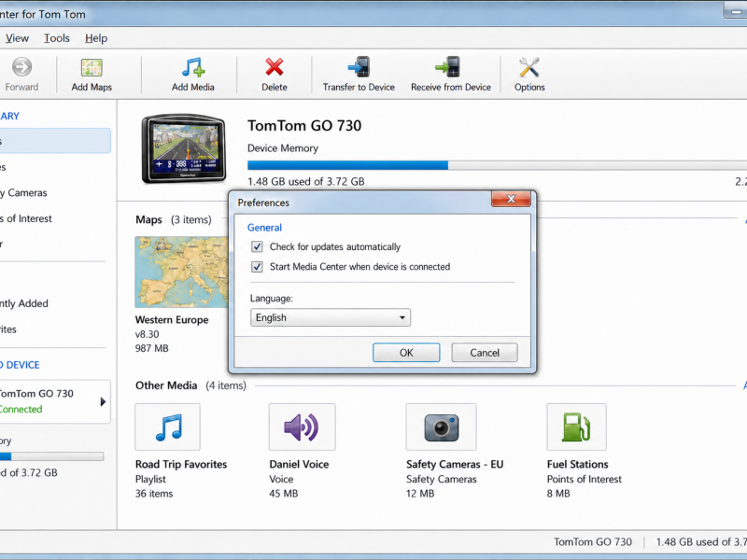Select the Safety Cameras - EU camera icon

[441, 427]
